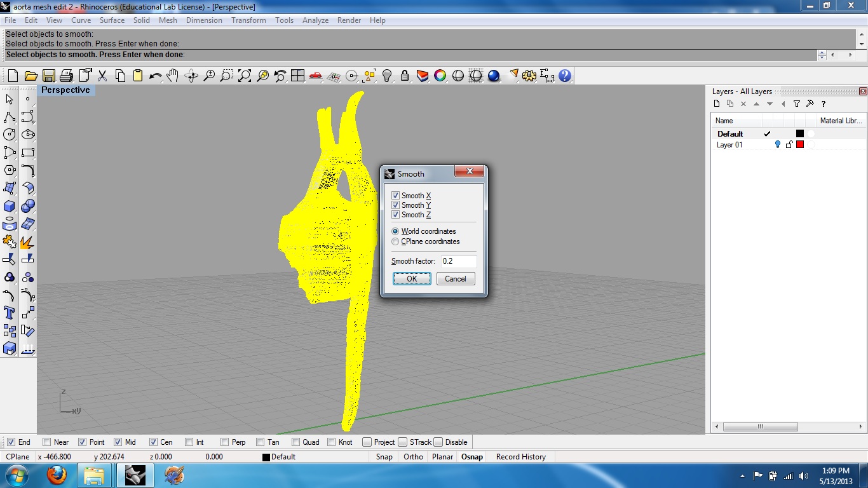868x488 pixels.
Task: Click the Layer 01 red color swatch
Action: point(800,145)
